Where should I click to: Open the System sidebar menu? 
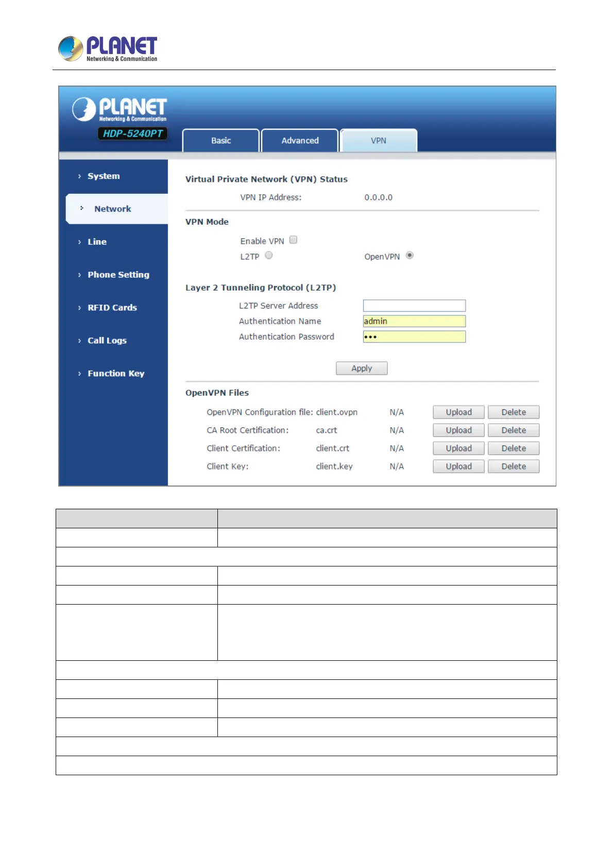pyautogui.click(x=104, y=176)
